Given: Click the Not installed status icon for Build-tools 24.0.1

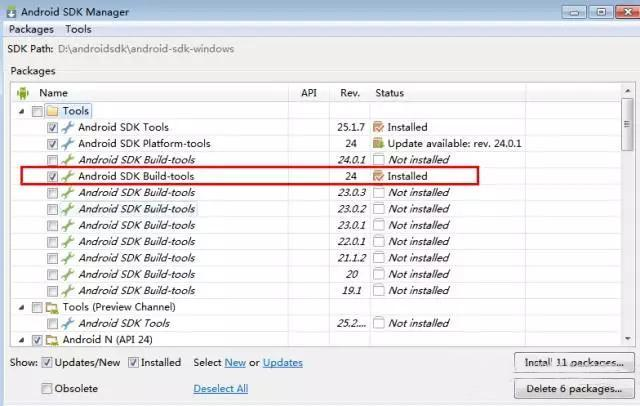Looking at the screenshot, I should tap(379, 160).
